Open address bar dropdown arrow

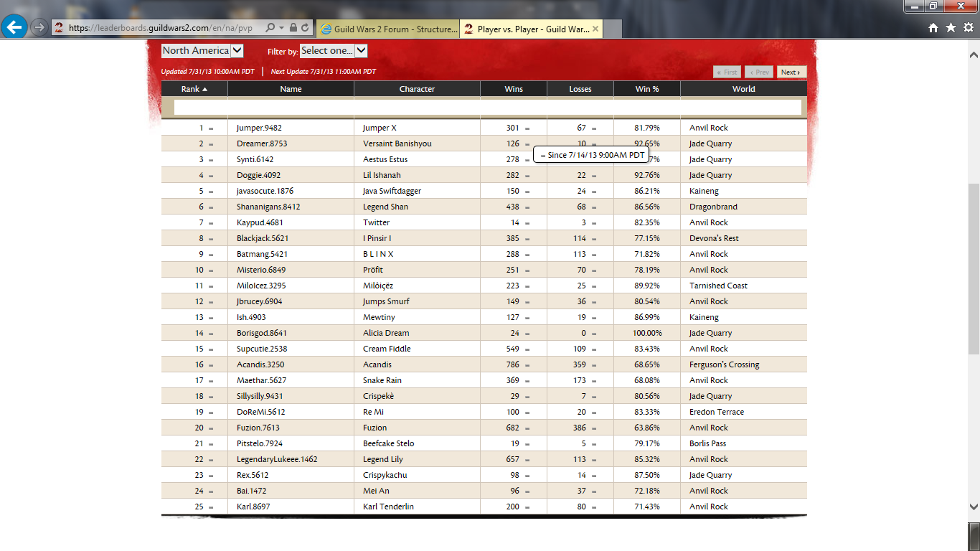(x=282, y=28)
